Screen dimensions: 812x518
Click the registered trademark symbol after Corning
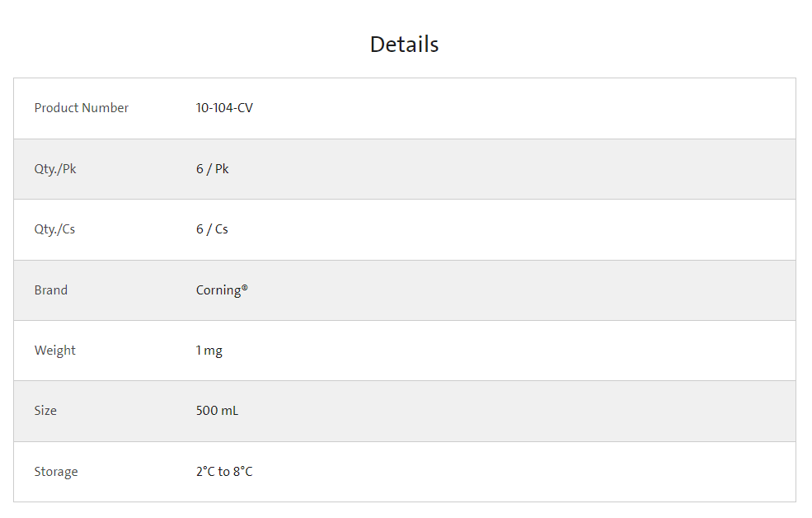click(244, 288)
